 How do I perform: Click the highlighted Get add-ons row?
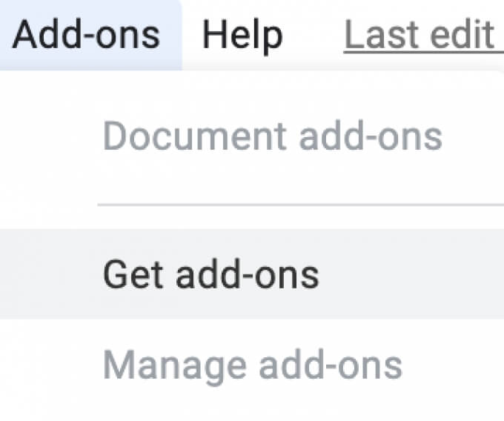point(252,274)
